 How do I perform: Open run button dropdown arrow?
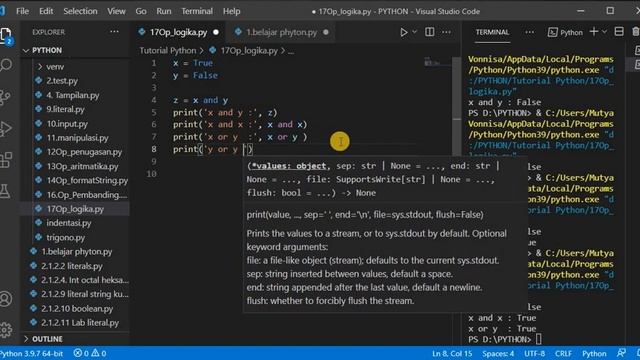(415, 32)
